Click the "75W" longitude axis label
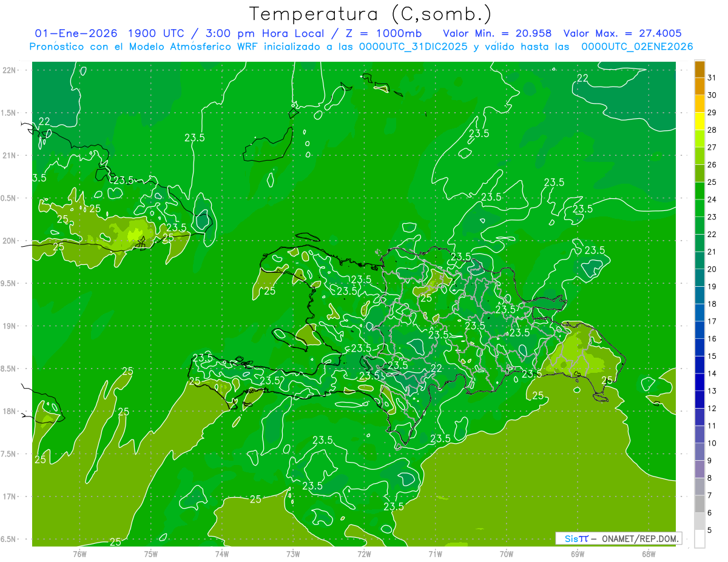Image resolution: width=728 pixels, height=562 pixels. click(151, 554)
